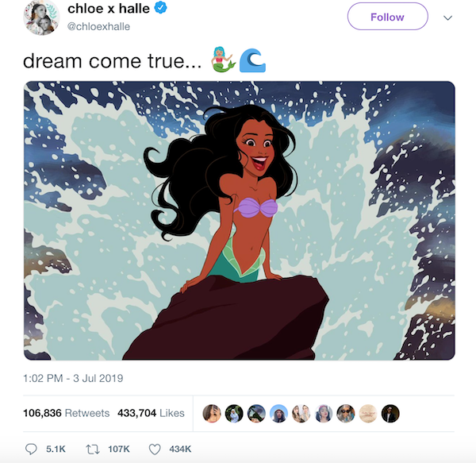
Task: Open last liker's avatar in row
Action: pos(390,413)
